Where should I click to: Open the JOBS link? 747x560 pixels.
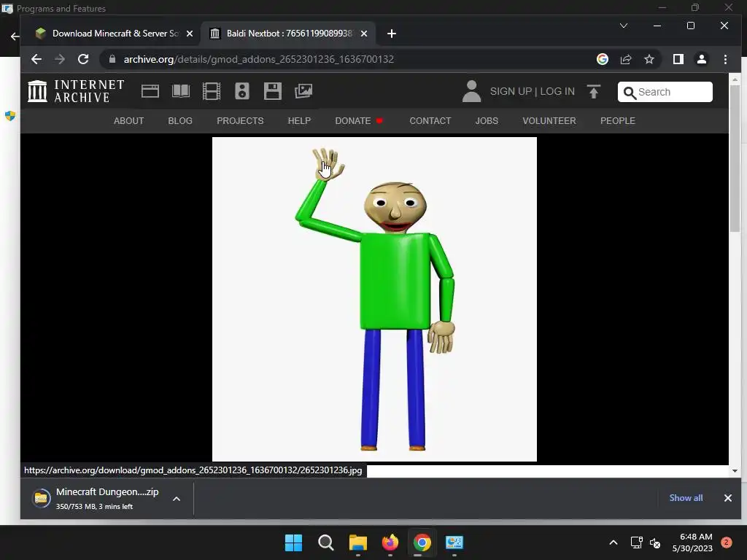[x=487, y=121]
